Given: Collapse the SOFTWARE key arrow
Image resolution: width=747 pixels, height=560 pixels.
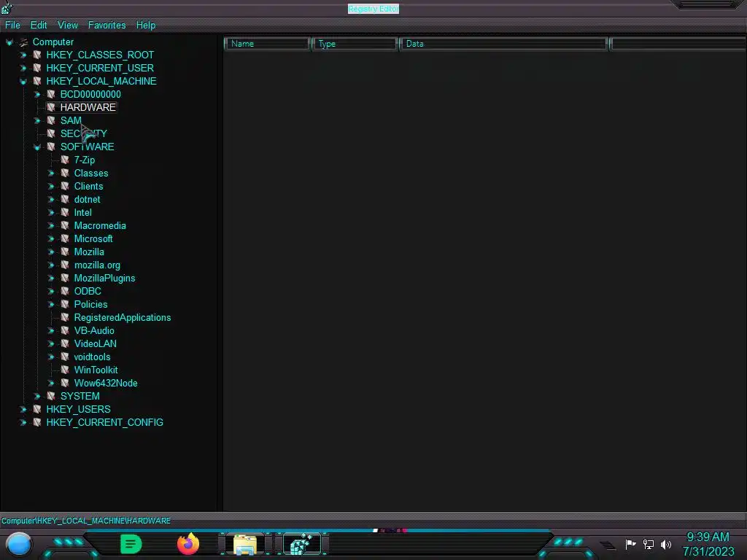Looking at the screenshot, I should click(37, 147).
